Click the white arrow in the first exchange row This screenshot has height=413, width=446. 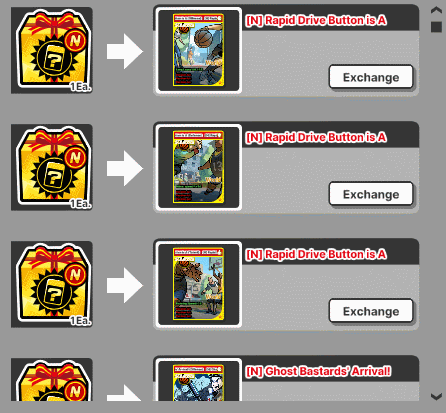coord(125,51)
